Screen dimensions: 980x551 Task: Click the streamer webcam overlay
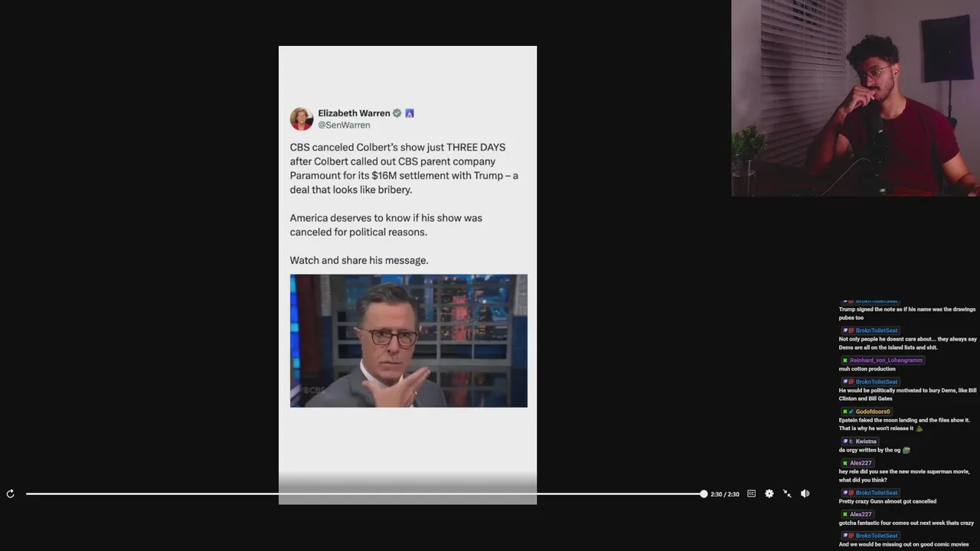855,98
